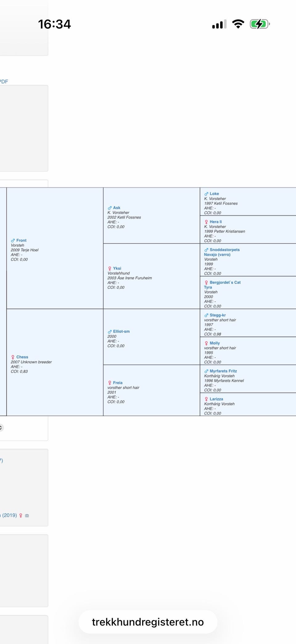Tap the battery charging icon in status bar
The height and width of the screenshot is (644, 296).
(260, 24)
